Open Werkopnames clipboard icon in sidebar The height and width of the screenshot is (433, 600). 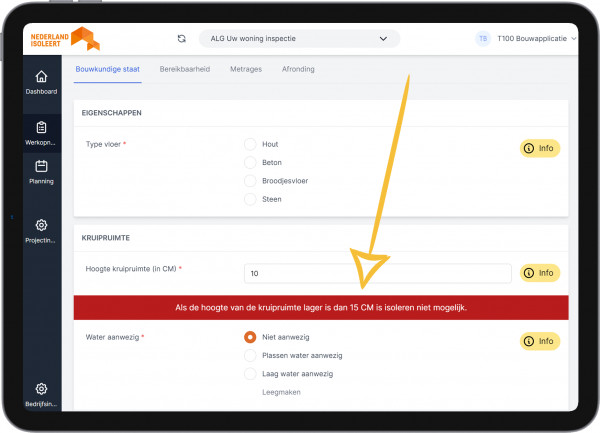point(41,128)
